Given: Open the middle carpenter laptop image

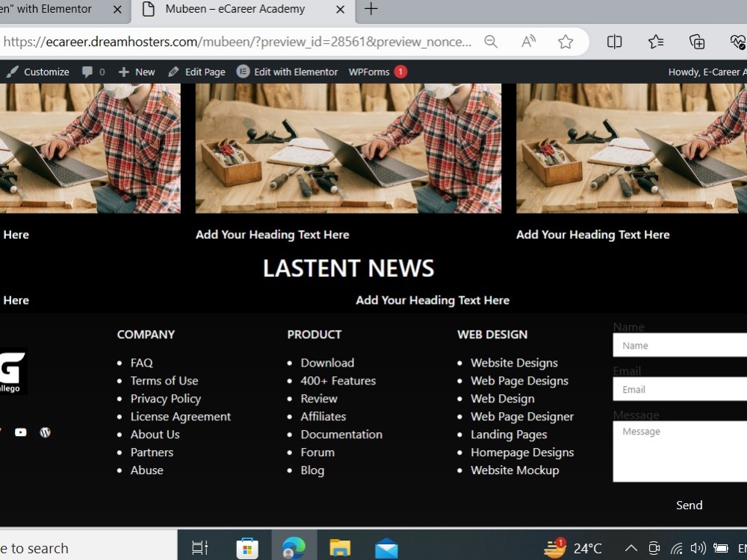Looking at the screenshot, I should pyautogui.click(x=348, y=148).
